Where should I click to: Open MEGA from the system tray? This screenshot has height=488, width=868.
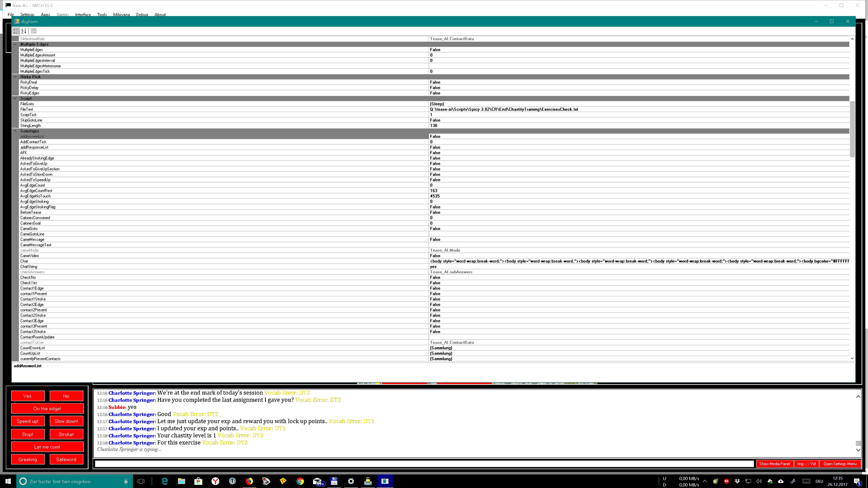(726, 482)
